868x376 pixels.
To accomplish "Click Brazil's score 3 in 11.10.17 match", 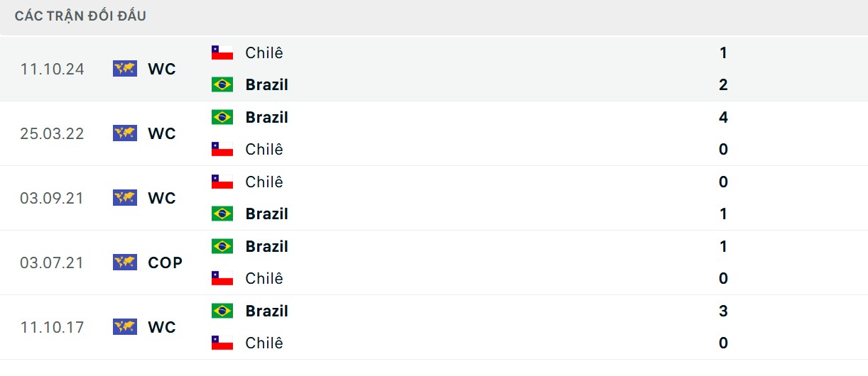I will coord(723,311).
